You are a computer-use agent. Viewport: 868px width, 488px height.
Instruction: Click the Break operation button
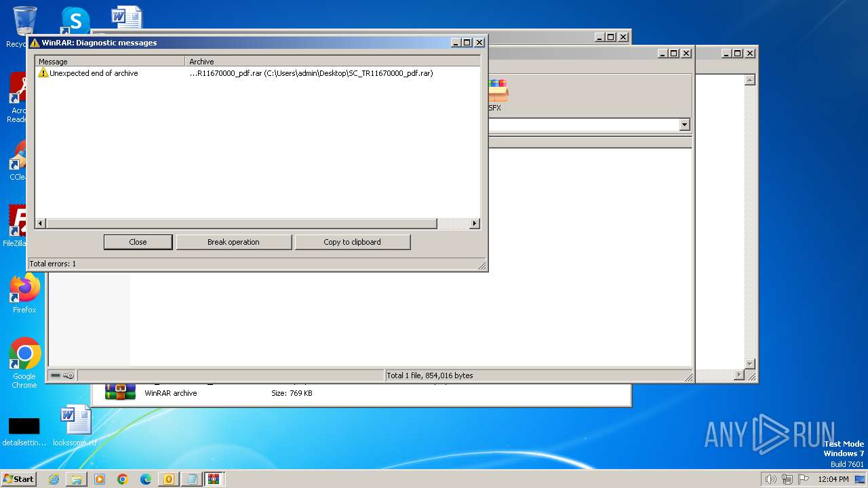coord(234,242)
